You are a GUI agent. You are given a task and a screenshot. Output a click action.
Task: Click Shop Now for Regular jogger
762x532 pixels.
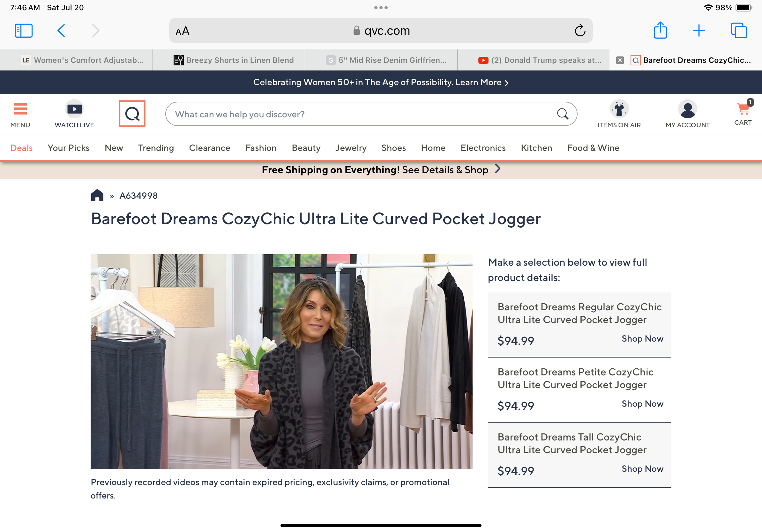642,339
